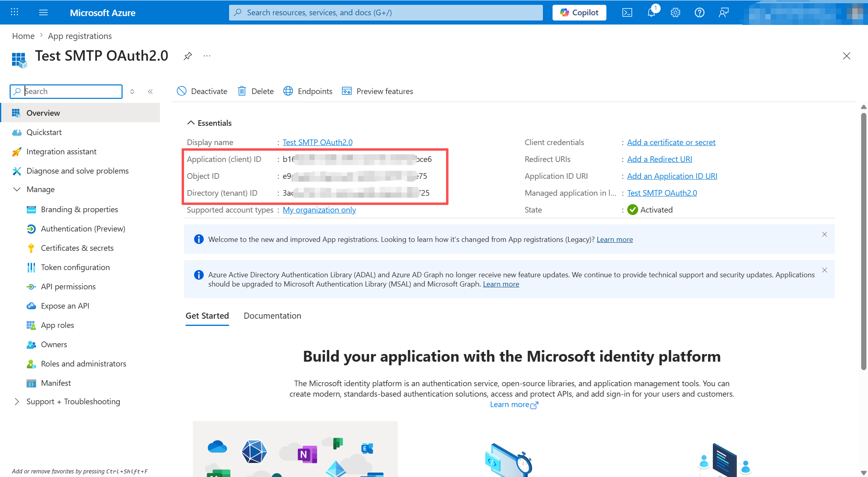Switch to the Documentation tab
868x477 pixels.
(x=272, y=316)
